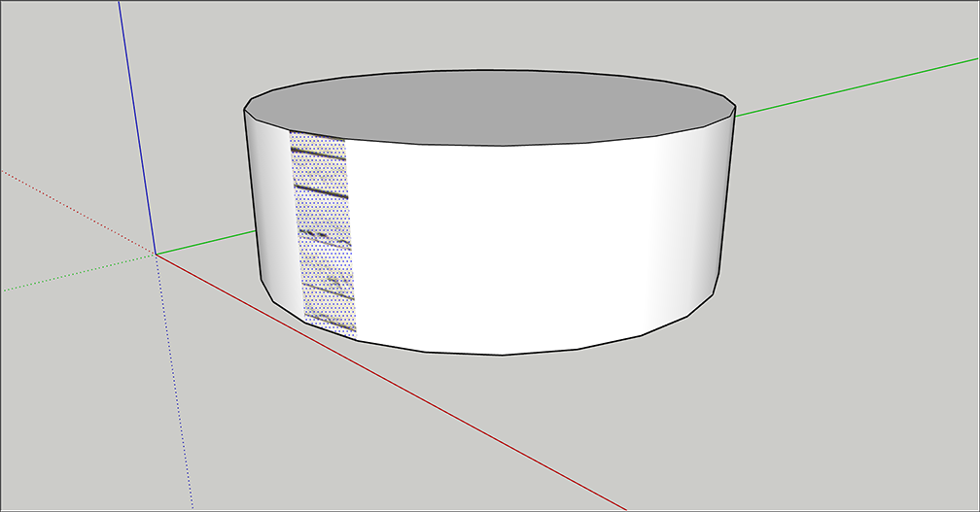Click the green axis right of the cylinder
Viewport: 980px width, 512px height.
point(856,87)
